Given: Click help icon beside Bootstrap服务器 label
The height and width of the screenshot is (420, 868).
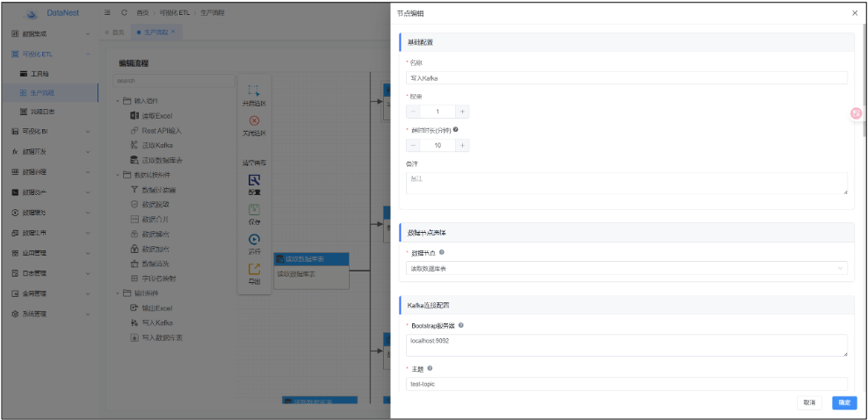Looking at the screenshot, I should tap(461, 325).
